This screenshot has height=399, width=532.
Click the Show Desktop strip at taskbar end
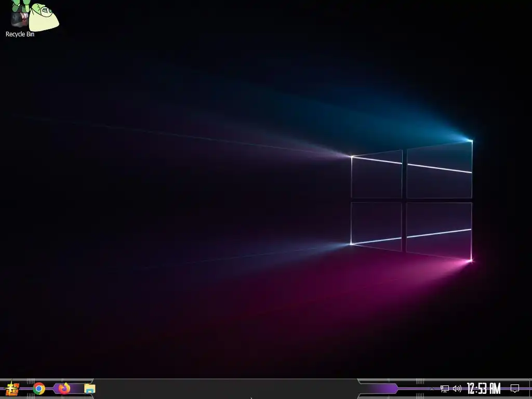pos(530,389)
